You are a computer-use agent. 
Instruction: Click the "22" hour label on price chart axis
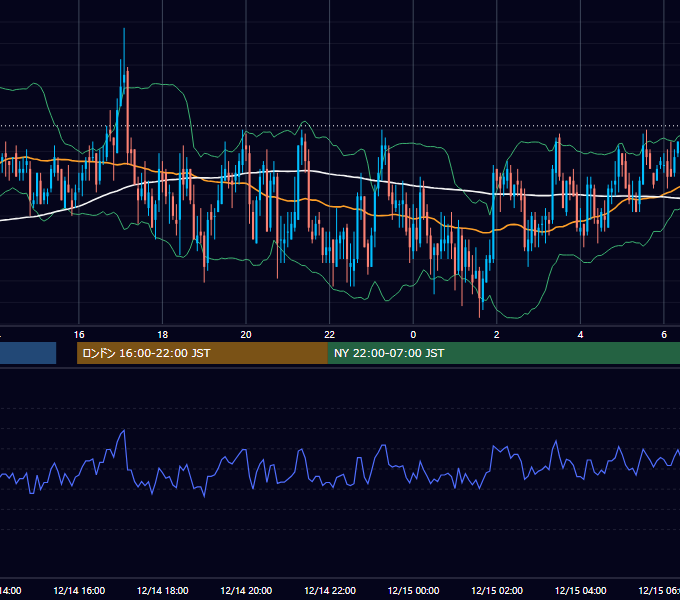(330, 334)
